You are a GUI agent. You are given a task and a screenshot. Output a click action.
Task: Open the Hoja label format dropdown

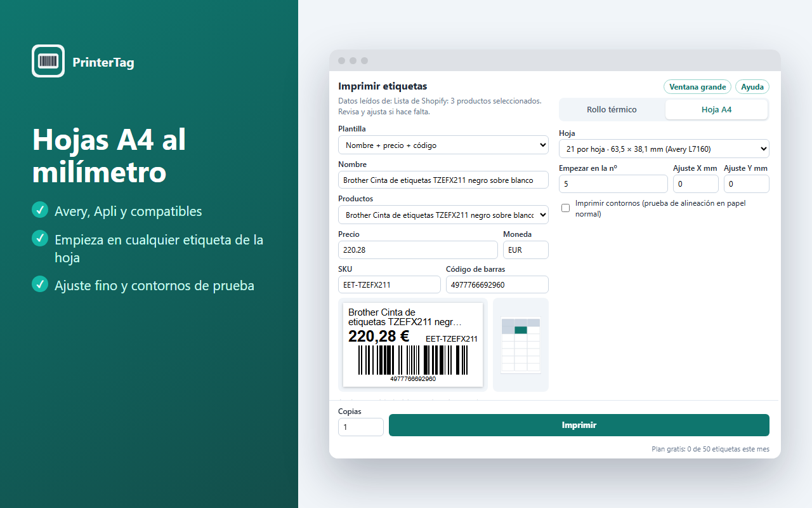click(x=664, y=149)
